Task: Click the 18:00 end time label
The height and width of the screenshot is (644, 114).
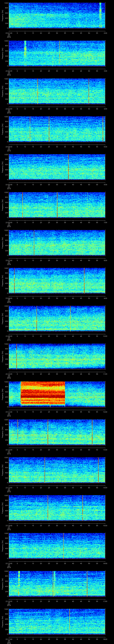Action: coord(105,639)
